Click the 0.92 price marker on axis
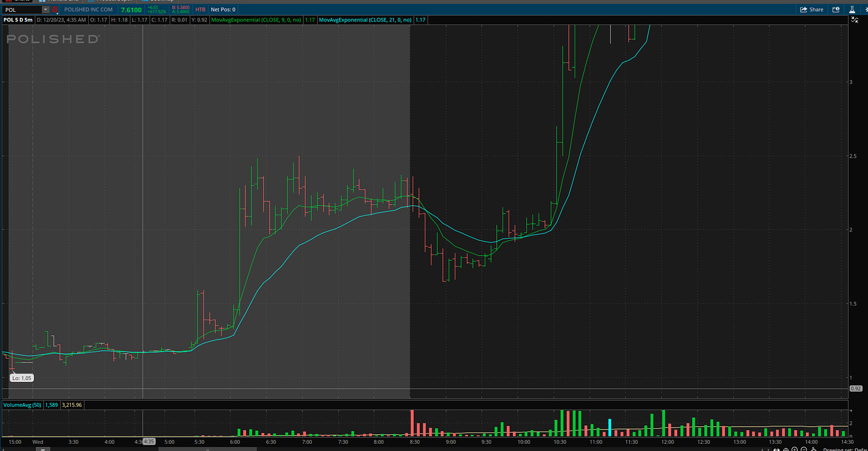The image size is (868, 451). pos(855,389)
